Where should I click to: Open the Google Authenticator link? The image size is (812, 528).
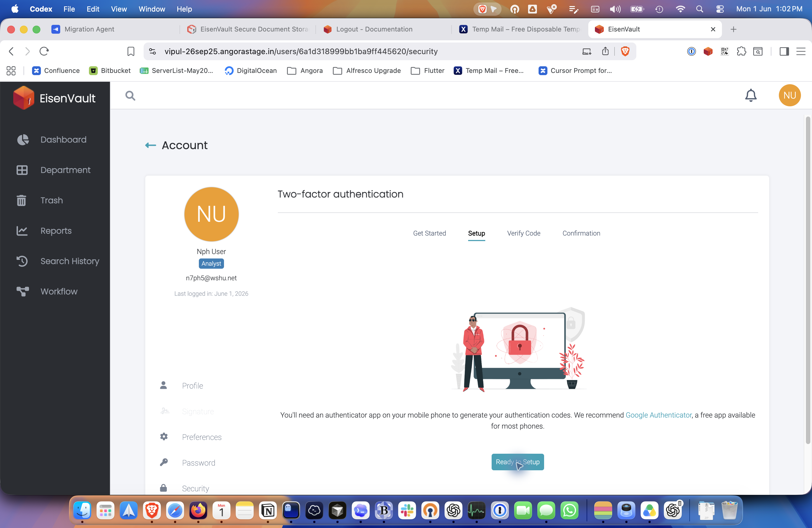tap(658, 415)
